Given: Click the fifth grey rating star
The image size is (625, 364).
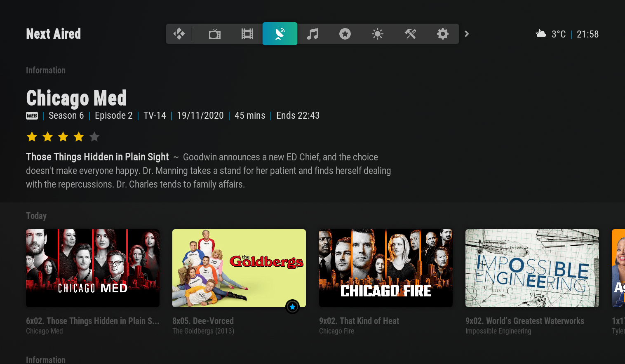Looking at the screenshot, I should [94, 136].
